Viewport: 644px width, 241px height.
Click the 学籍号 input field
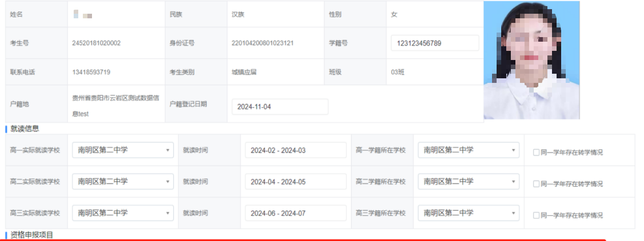pos(435,43)
